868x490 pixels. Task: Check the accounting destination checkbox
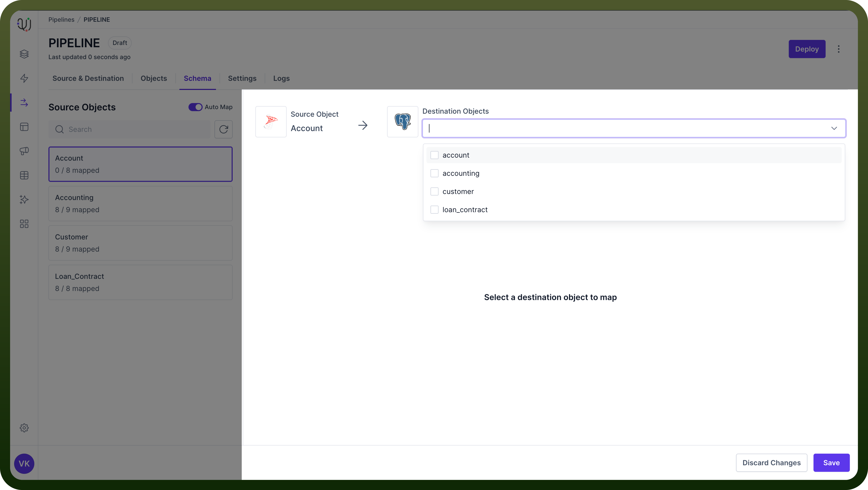click(434, 173)
